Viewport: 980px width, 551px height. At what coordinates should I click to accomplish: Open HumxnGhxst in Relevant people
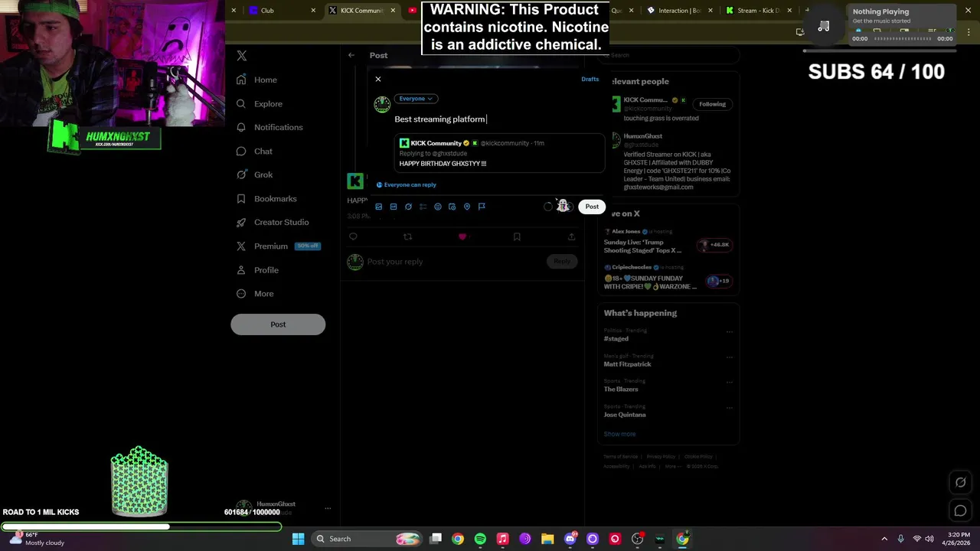pyautogui.click(x=642, y=137)
